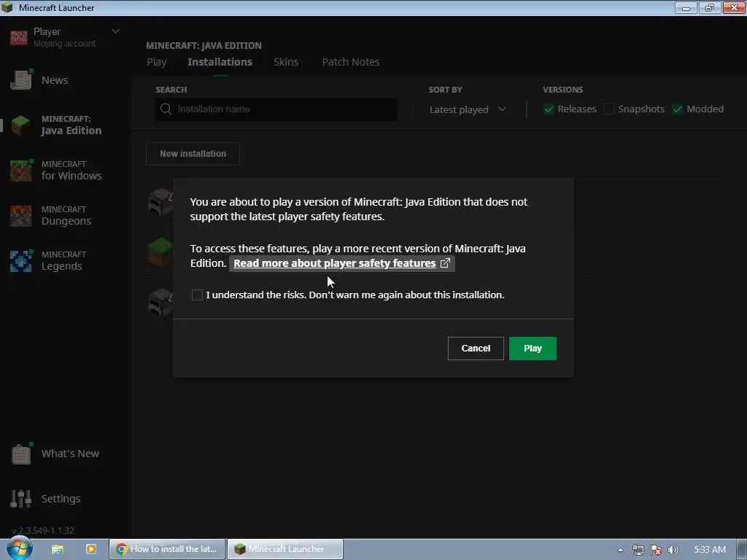
Task: Open File Explorer from the taskbar
Action: coord(58,549)
